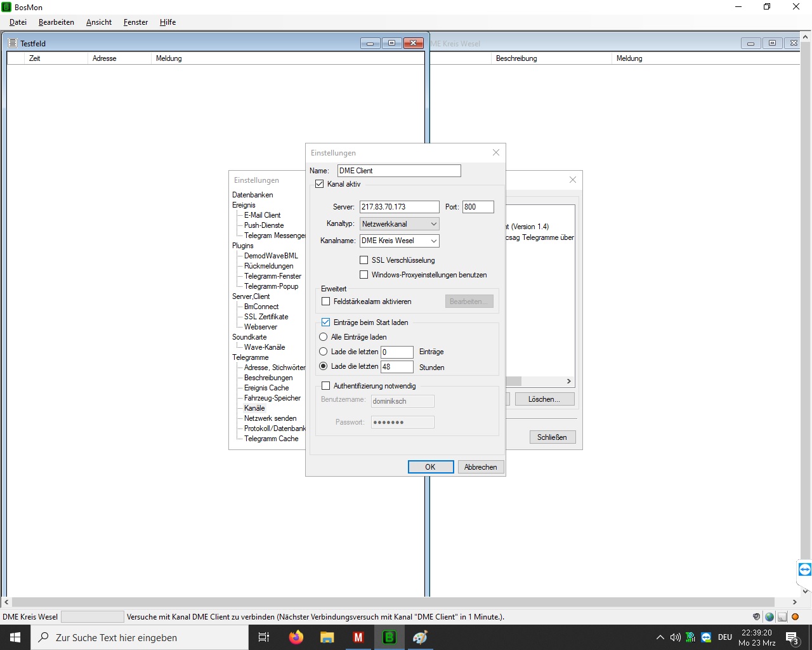The image size is (812, 650).
Task: Open the red M app in taskbar
Action: coord(358,637)
